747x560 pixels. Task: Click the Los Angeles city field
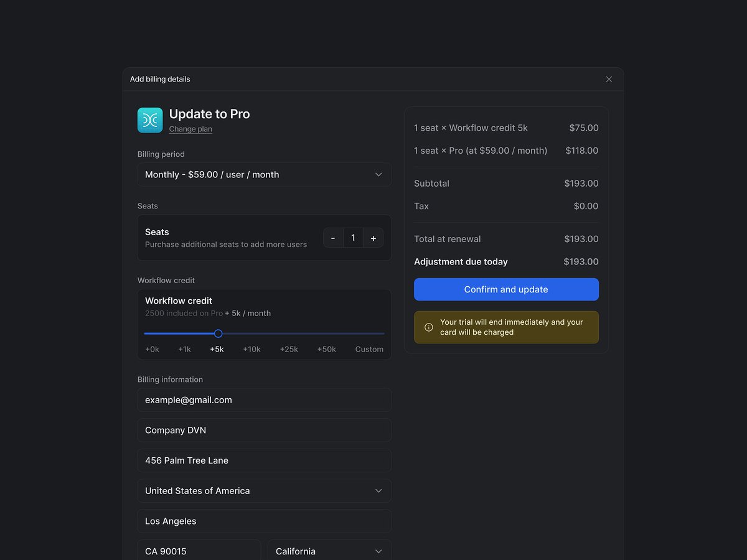pos(264,521)
